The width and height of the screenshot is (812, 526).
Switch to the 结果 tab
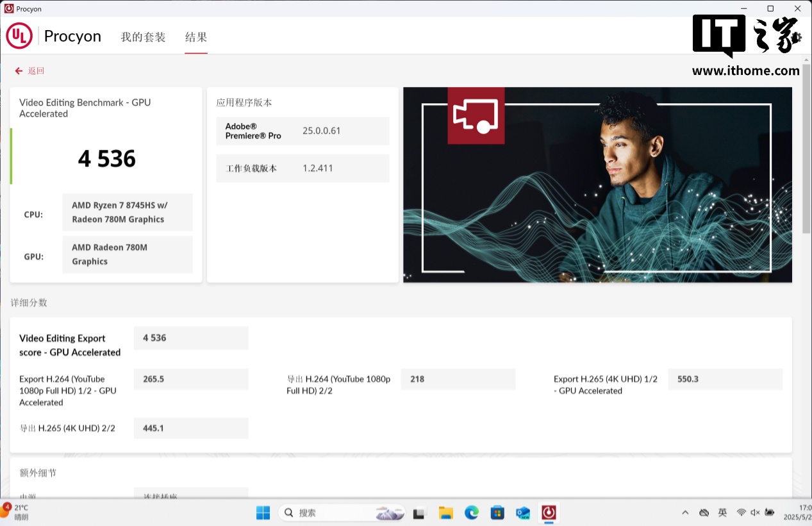(x=195, y=37)
